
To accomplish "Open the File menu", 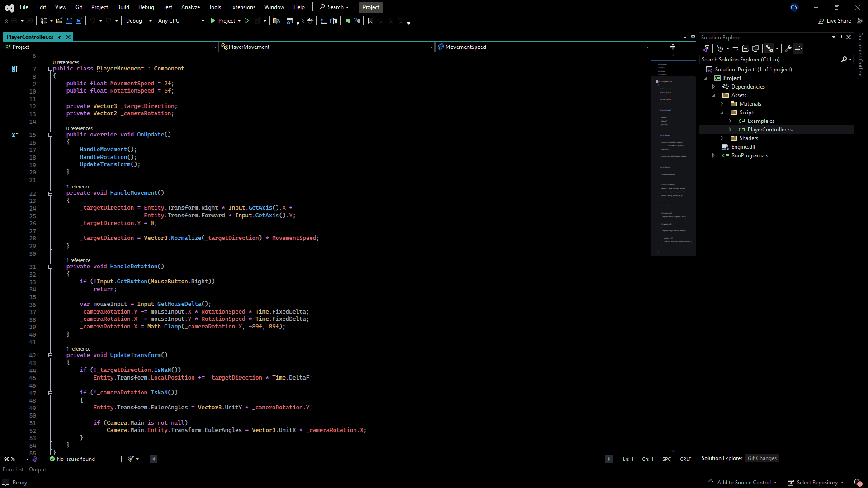I will coord(24,7).
